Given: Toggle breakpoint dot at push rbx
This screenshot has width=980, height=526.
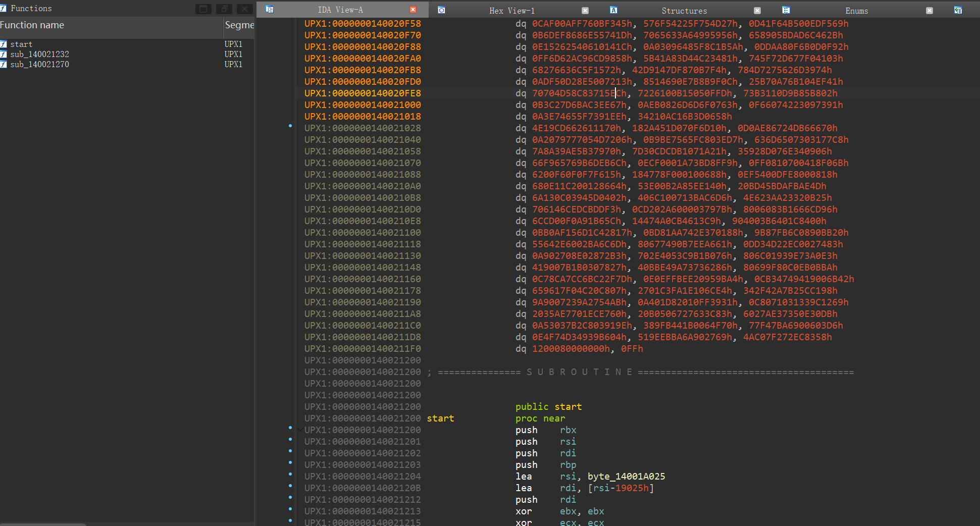Looking at the screenshot, I should click(290, 428).
